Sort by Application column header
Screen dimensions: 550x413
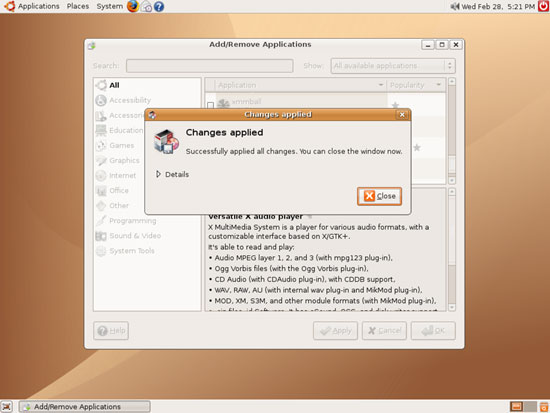300,85
